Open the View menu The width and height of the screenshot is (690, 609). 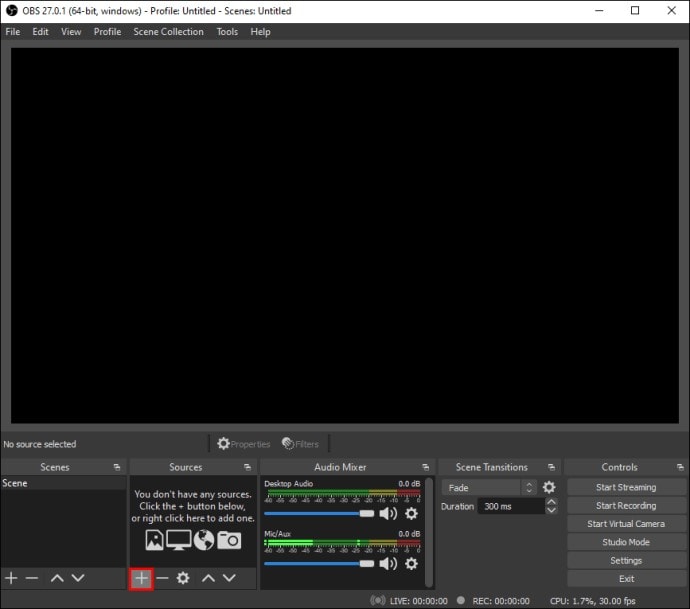[x=71, y=32]
